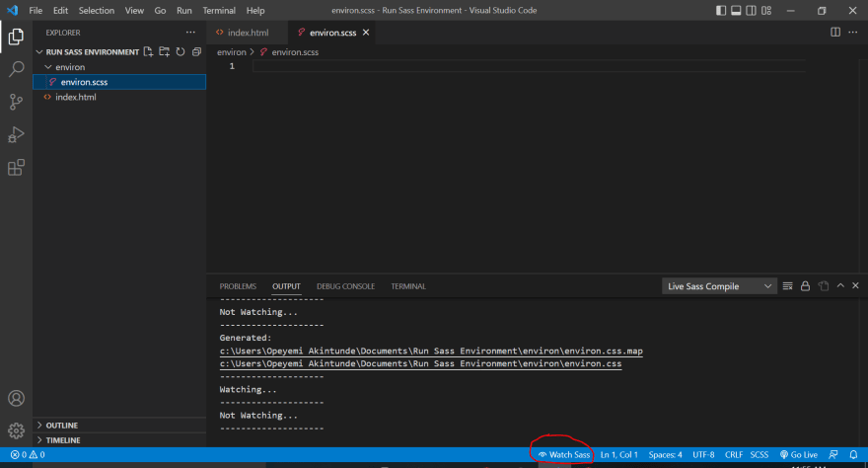The width and height of the screenshot is (868, 468).
Task: Open the generated environ.css.map path link
Action: (x=431, y=351)
